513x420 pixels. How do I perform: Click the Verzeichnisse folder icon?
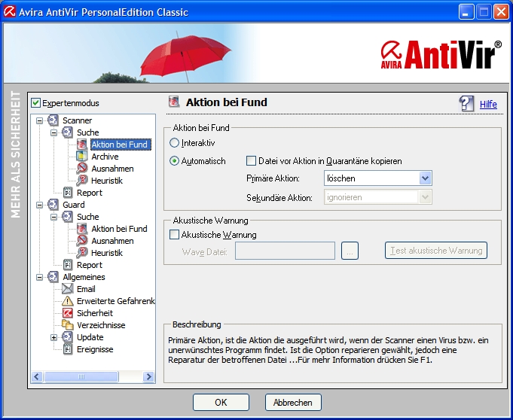click(x=67, y=325)
